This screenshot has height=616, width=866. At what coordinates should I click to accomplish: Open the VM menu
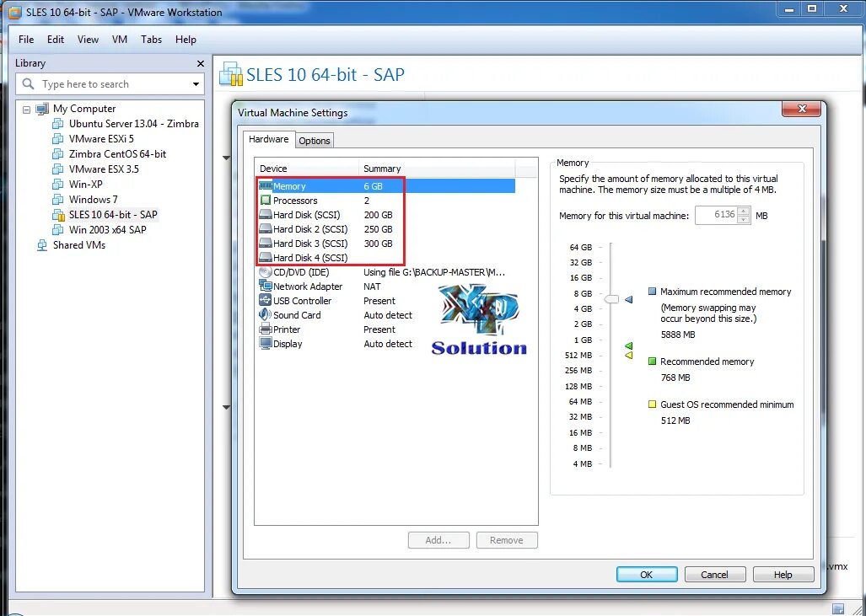[119, 40]
